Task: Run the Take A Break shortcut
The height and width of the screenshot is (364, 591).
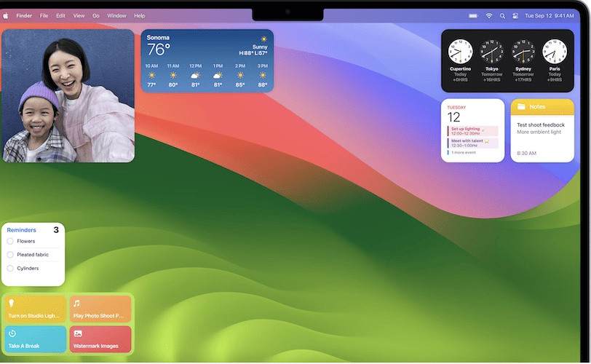Action: 34,339
